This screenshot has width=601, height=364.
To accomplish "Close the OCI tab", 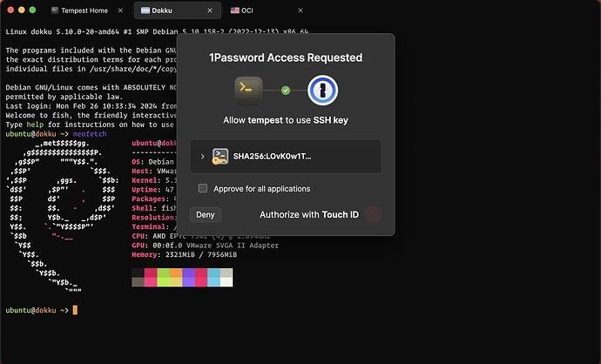I will coord(300,10).
